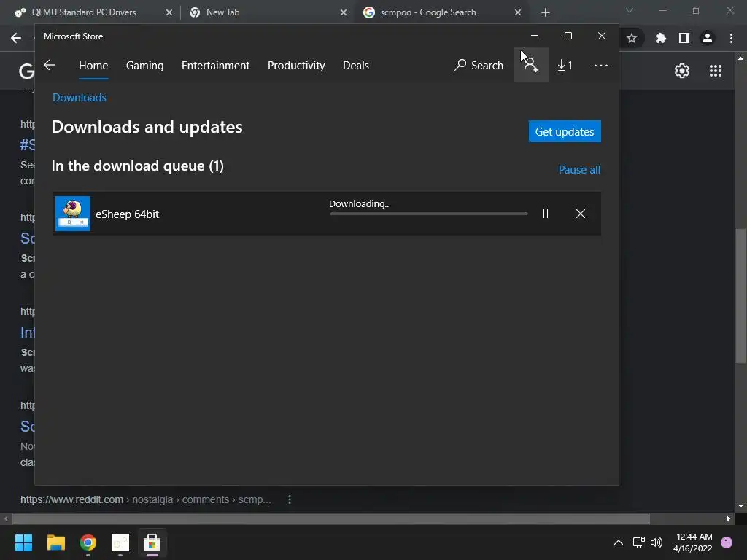Open the Deals tab

pyautogui.click(x=356, y=65)
